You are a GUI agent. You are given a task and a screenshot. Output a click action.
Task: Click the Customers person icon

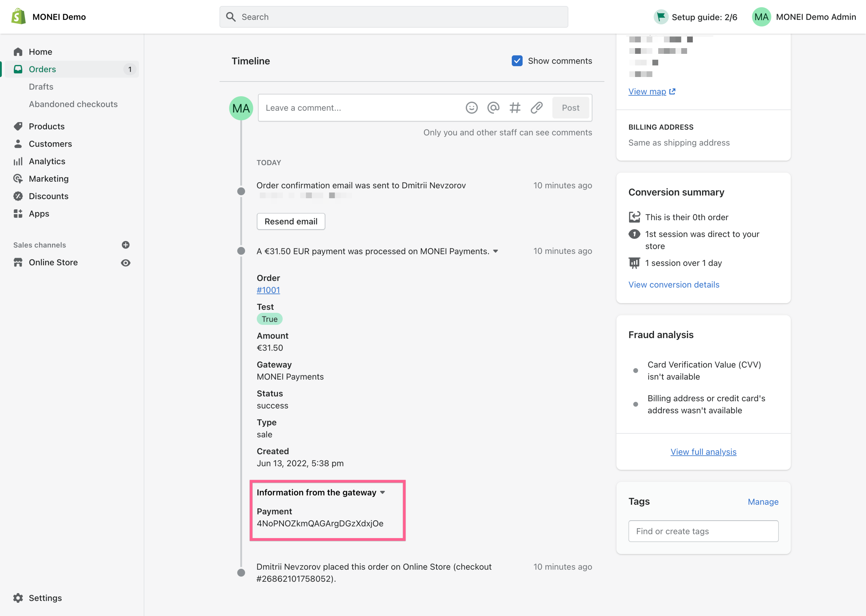(18, 144)
